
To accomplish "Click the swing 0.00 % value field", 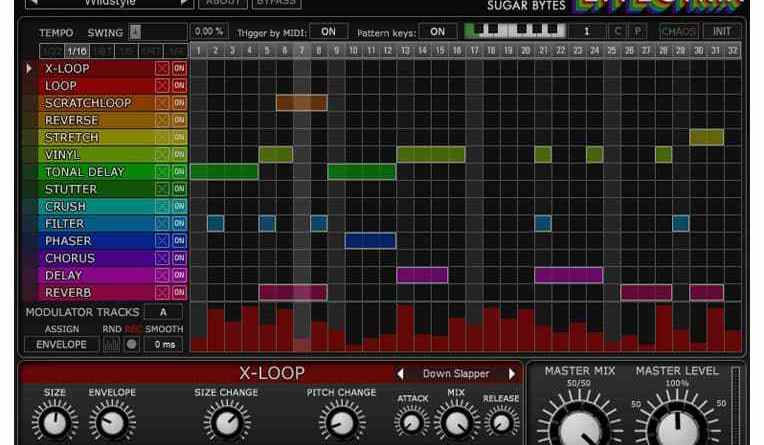I will point(209,32).
